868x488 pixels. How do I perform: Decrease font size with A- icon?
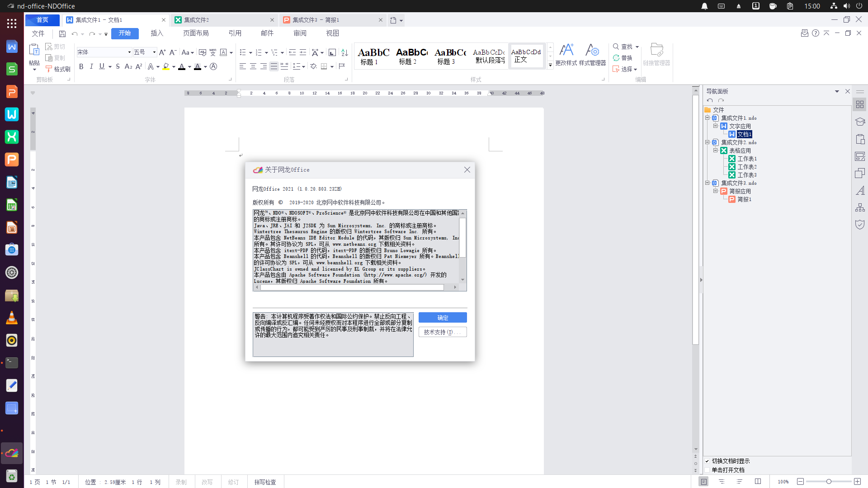tap(173, 52)
